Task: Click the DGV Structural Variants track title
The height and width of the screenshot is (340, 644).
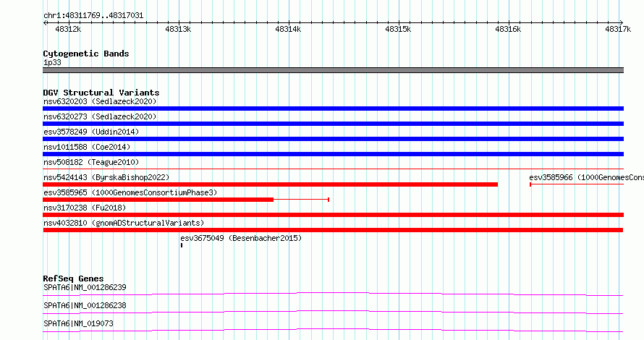Action: click(101, 93)
